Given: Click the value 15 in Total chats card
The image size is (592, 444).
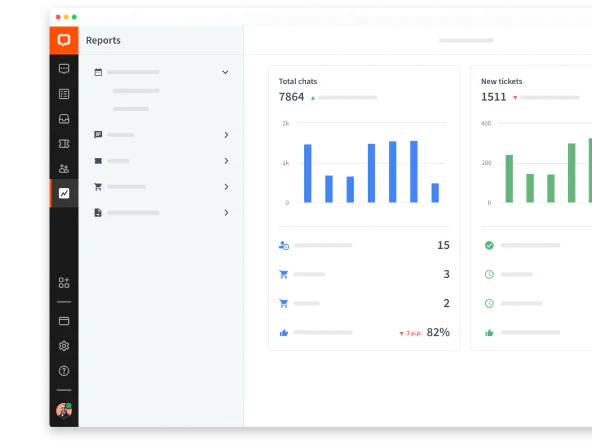Looking at the screenshot, I should coord(443,245).
